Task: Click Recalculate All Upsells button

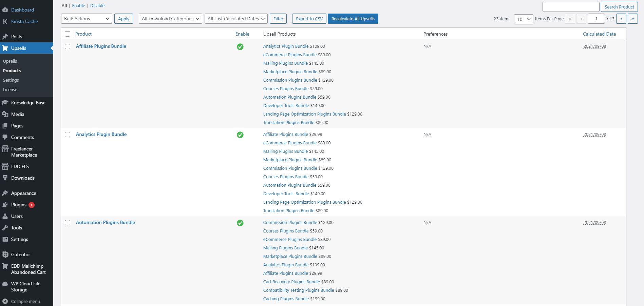Action: click(x=353, y=19)
